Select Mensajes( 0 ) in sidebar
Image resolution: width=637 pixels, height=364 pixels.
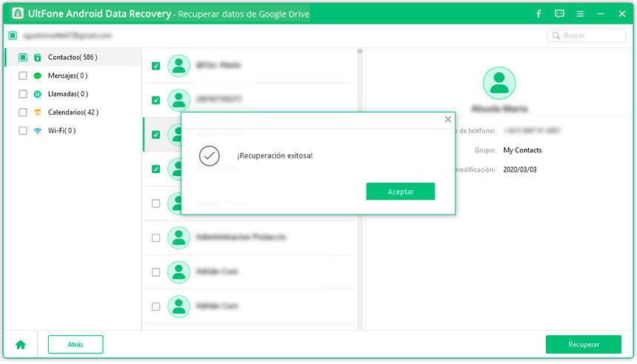tap(68, 75)
